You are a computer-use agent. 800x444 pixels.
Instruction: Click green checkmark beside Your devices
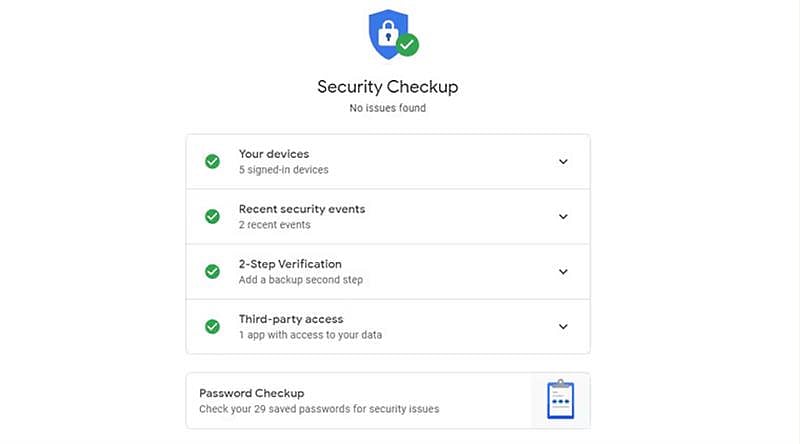(212, 161)
